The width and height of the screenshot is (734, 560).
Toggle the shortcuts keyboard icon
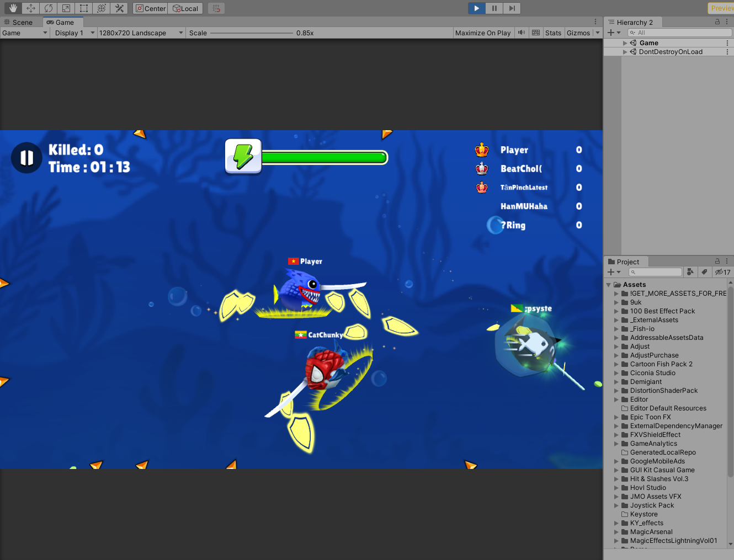536,33
